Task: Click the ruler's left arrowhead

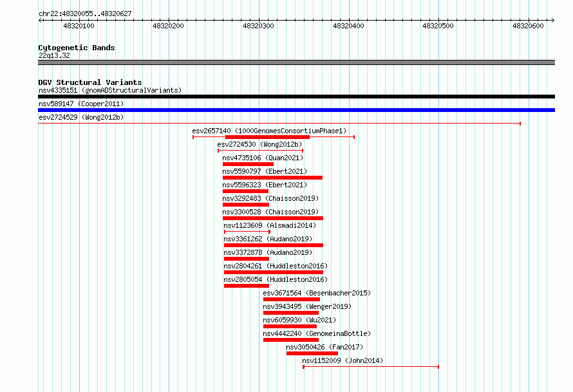Action: coord(40,21)
